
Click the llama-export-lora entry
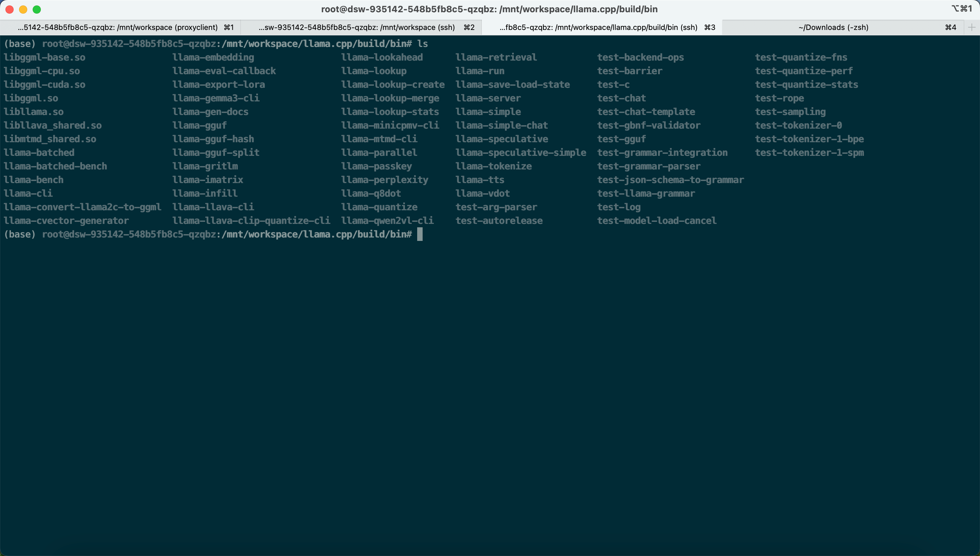219,84
